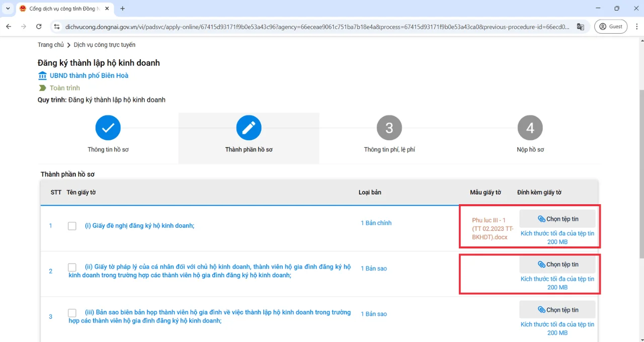Open a new browser tab
This screenshot has width=644, height=342.
[122, 9]
